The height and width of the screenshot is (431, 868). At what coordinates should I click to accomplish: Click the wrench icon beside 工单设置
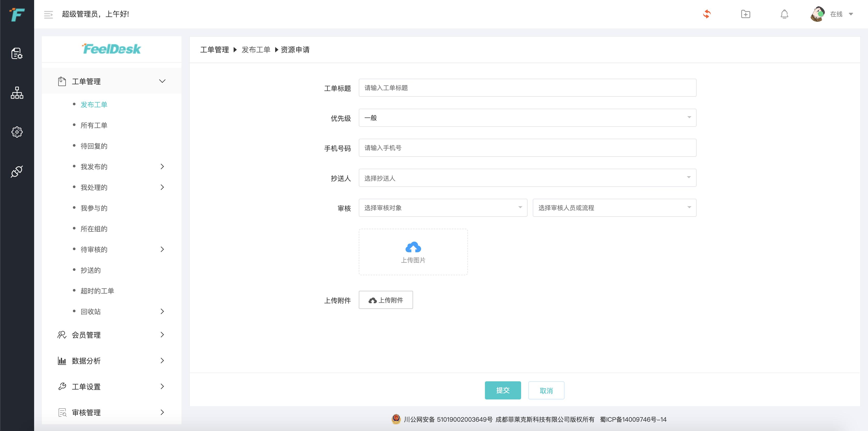tap(62, 387)
